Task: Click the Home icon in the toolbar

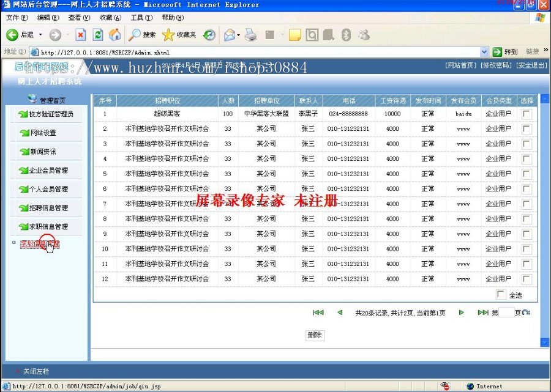Action: click(x=115, y=35)
